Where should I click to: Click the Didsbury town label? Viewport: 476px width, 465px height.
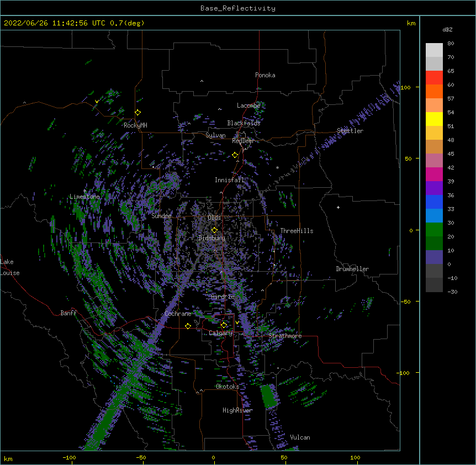[x=211, y=238]
